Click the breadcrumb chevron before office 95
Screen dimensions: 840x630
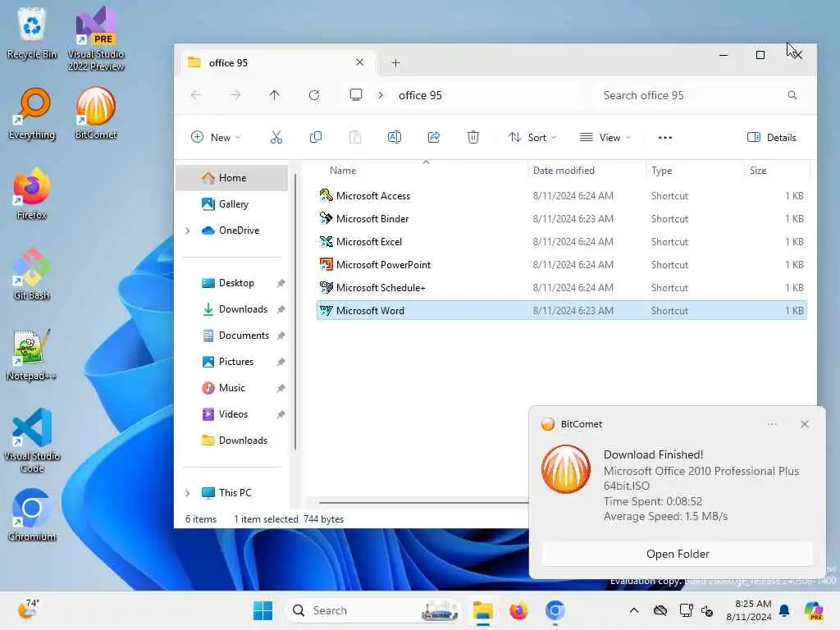coord(381,95)
